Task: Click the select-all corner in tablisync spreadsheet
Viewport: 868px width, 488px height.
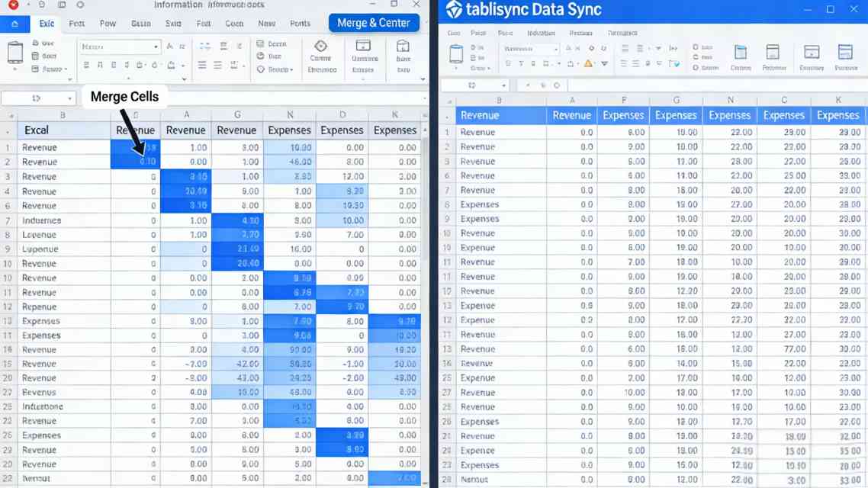Action: click(448, 101)
